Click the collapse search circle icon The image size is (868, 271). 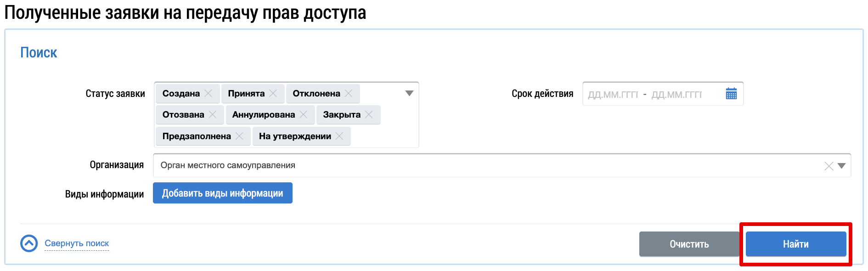click(x=29, y=243)
